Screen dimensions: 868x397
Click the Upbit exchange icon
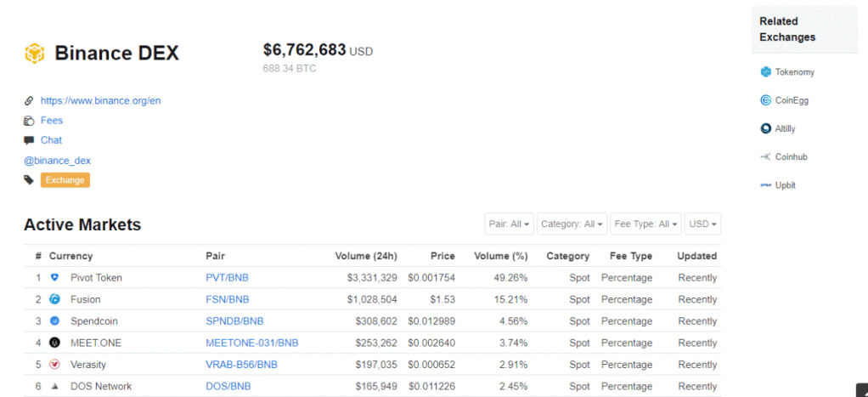[765, 185]
